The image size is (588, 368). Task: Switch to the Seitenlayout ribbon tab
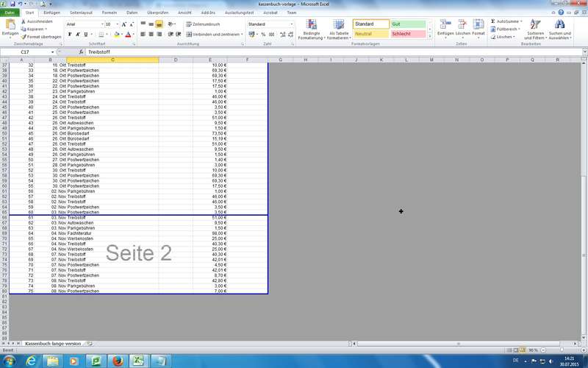[x=81, y=13]
